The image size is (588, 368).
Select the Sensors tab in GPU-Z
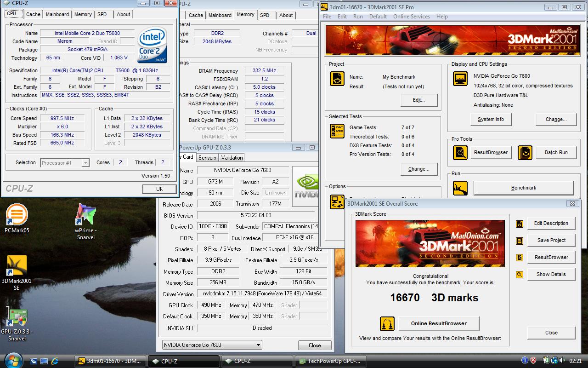click(207, 157)
